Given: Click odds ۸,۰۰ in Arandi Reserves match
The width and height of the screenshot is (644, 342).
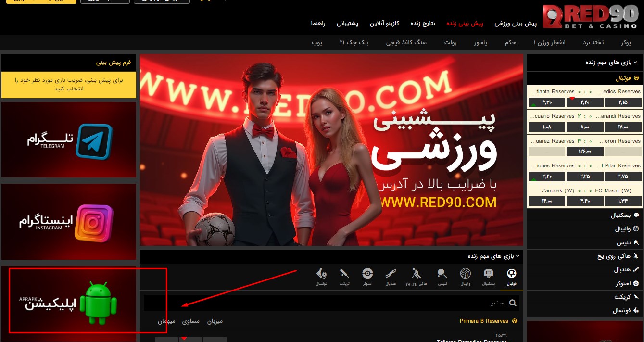Looking at the screenshot, I should pyautogui.click(x=585, y=127).
